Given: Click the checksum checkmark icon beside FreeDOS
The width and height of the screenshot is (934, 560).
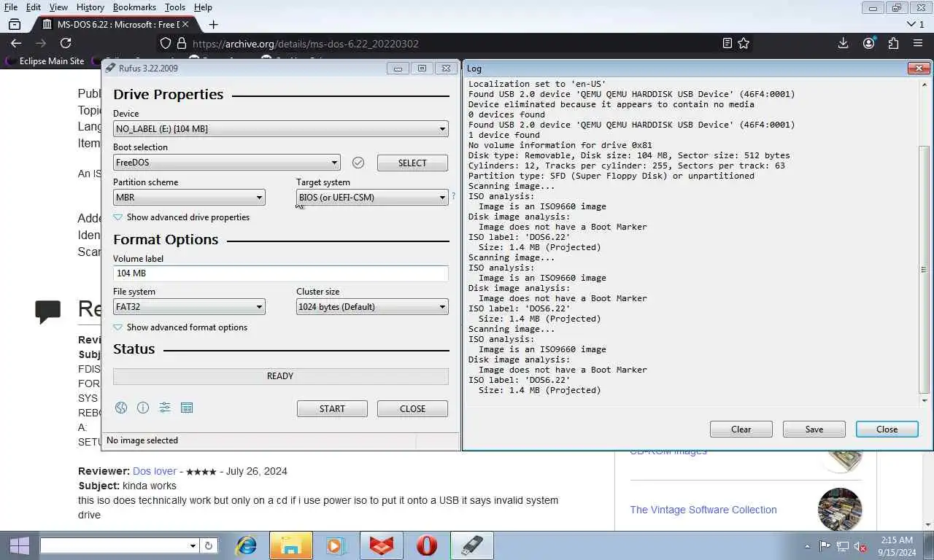Looking at the screenshot, I should pos(358,163).
